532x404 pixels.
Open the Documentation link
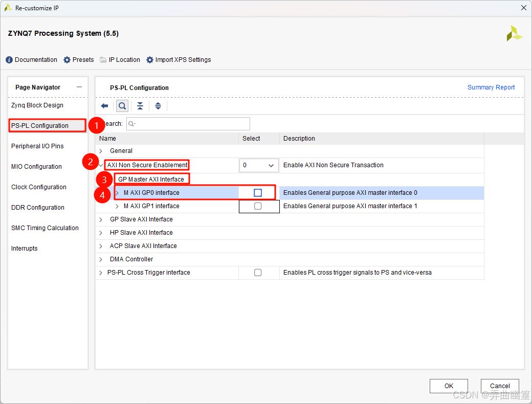pyautogui.click(x=36, y=60)
